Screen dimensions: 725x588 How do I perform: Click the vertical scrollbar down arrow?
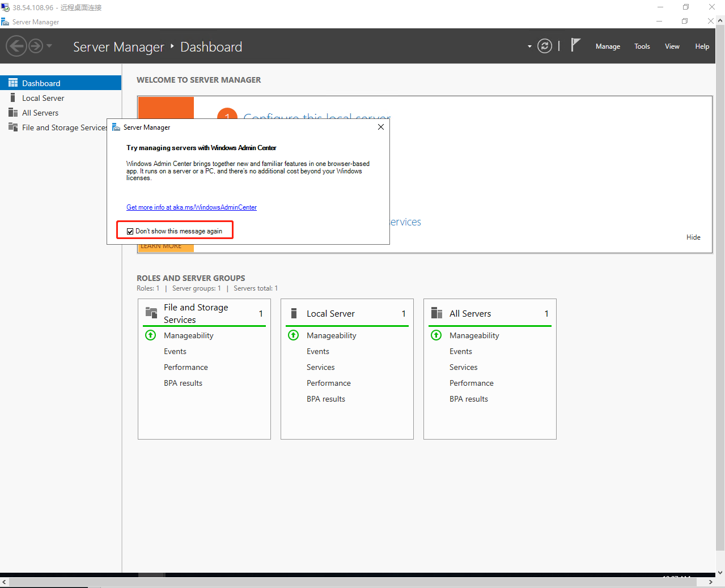coord(720,572)
